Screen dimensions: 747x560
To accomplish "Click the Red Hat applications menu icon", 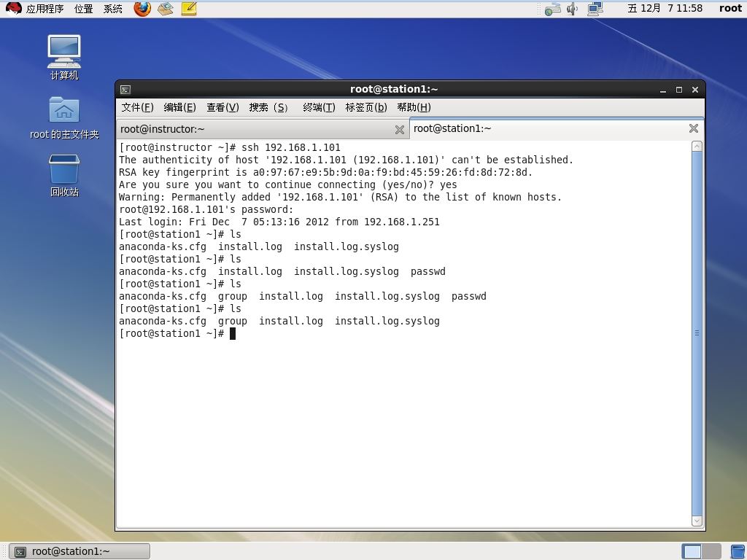I will click(x=13, y=9).
